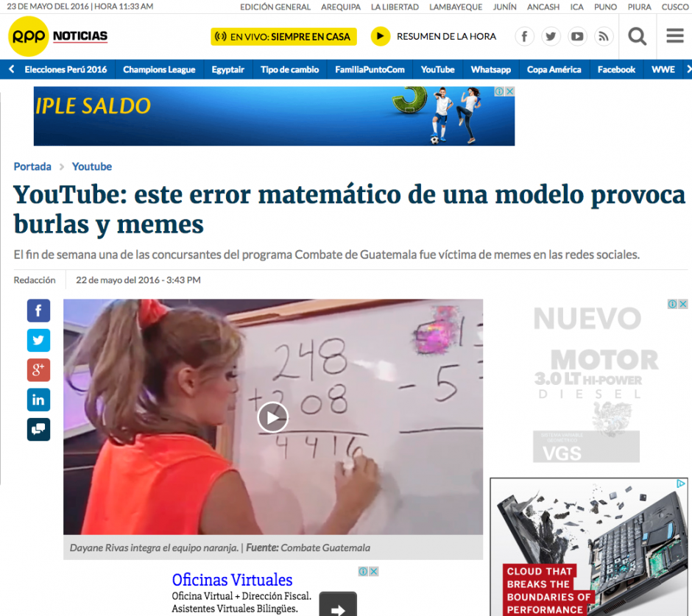The image size is (692, 616).
Task: Open the hamburger menu icon
Action: [674, 36]
